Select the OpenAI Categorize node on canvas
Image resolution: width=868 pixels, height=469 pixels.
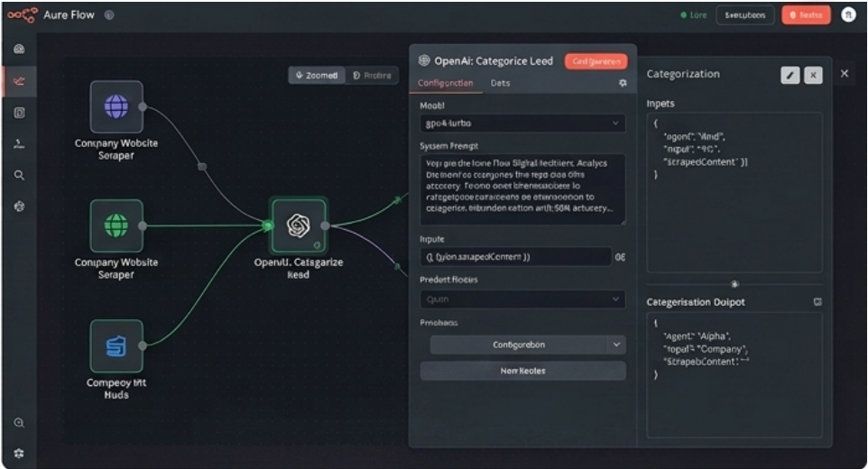299,225
